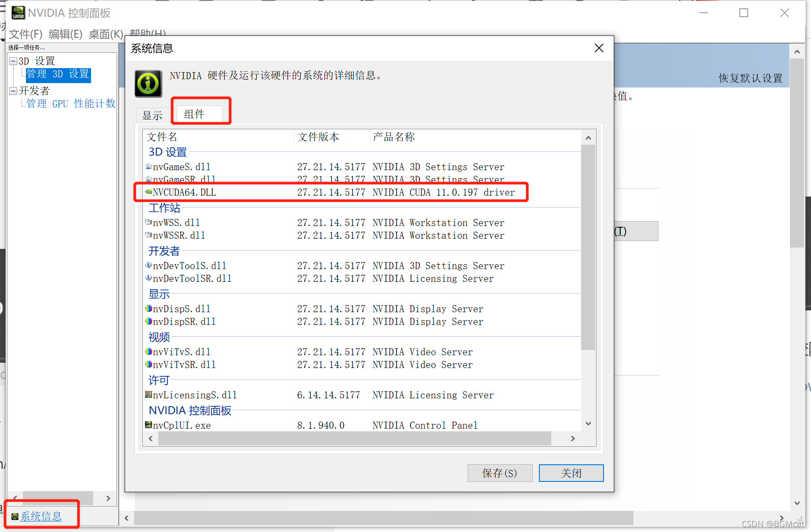The image size is (811, 532).
Task: Click the 工作站 group header
Action: (x=164, y=208)
